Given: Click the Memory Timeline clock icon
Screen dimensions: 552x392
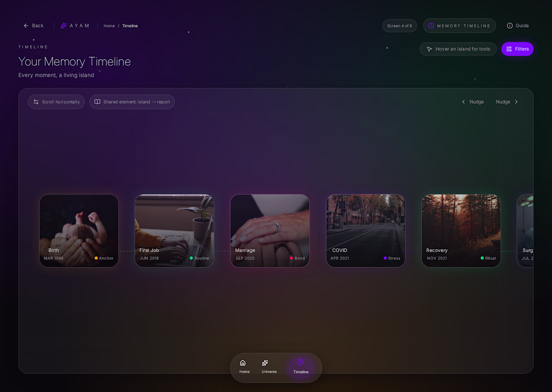Looking at the screenshot, I should 431,26.
